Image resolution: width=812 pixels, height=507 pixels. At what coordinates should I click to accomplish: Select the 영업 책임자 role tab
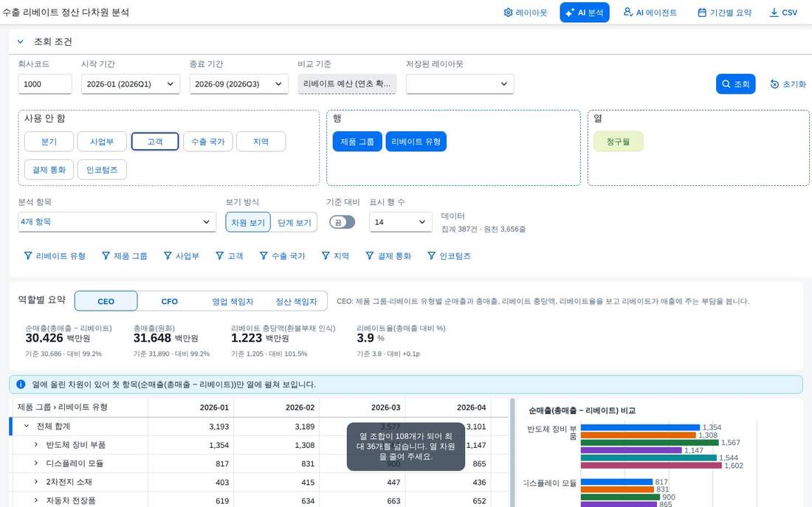(x=233, y=301)
